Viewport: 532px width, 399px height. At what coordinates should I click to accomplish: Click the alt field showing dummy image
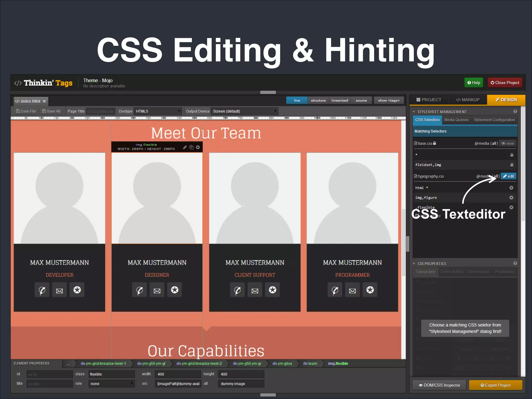tap(241, 384)
